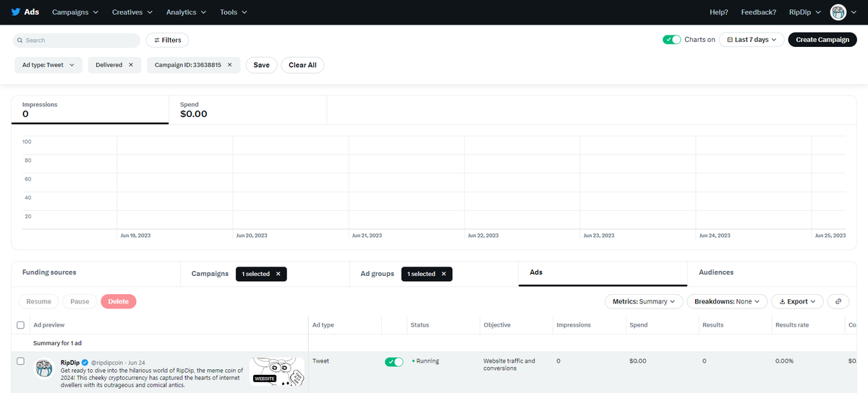Click the Ad preview column header
868x393 pixels.
[x=48, y=325]
